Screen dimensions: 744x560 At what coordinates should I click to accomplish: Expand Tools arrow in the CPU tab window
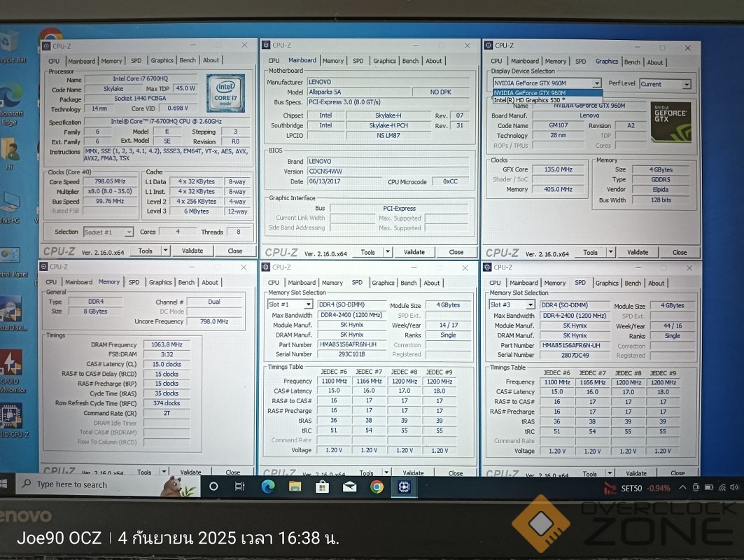165,251
